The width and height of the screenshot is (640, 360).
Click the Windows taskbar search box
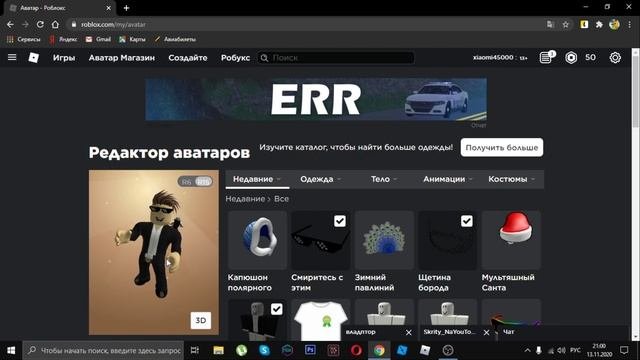104,350
